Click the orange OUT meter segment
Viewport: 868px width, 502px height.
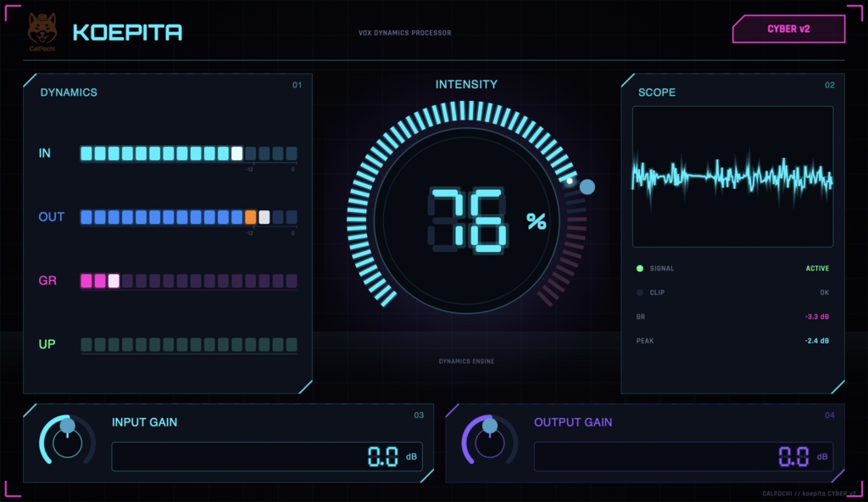tap(251, 217)
